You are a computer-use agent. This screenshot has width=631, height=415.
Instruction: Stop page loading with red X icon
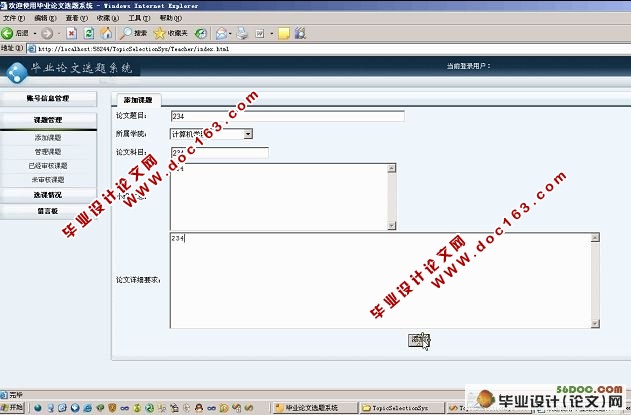(x=72, y=33)
